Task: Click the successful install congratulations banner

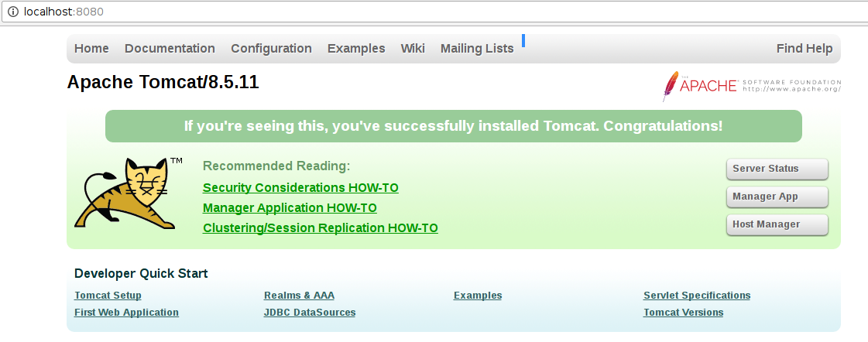Action: pos(454,126)
